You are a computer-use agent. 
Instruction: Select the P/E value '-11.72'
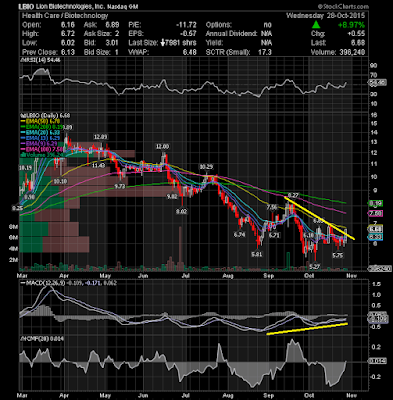click(x=186, y=25)
